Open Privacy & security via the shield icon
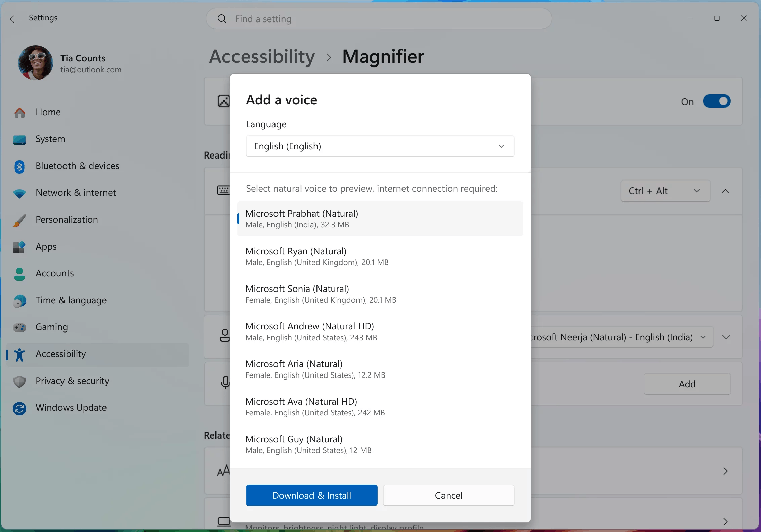Image resolution: width=761 pixels, height=532 pixels. pos(19,381)
